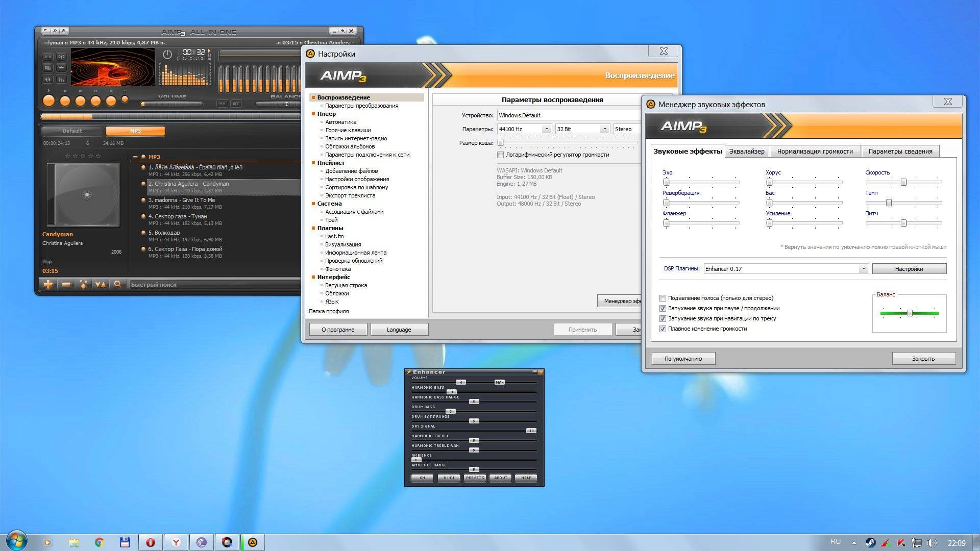Click the album cover art thumbnail

[83, 194]
